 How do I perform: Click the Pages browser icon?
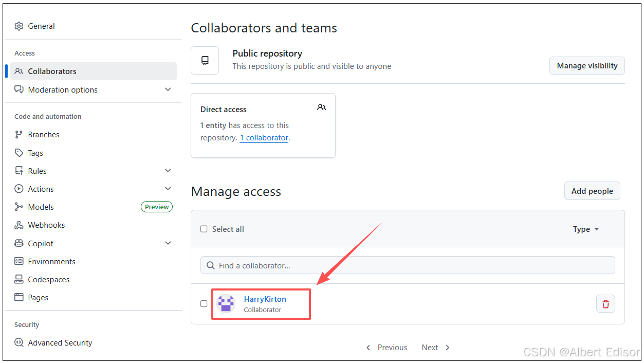point(19,297)
